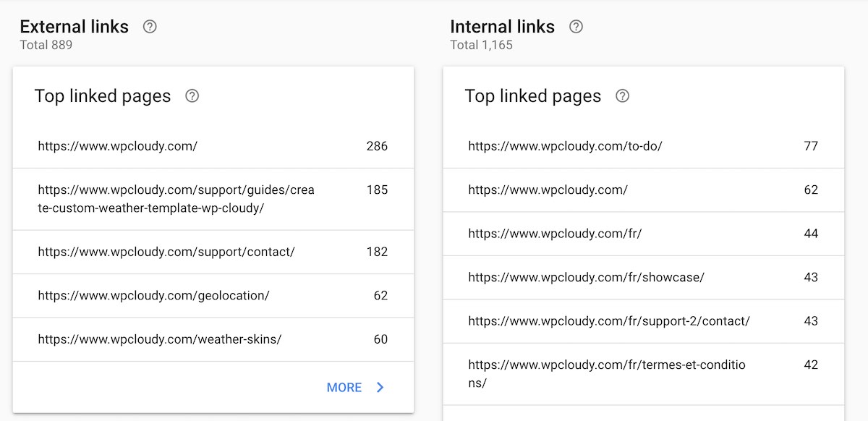Click the help icon next to Internal links

coord(576,27)
